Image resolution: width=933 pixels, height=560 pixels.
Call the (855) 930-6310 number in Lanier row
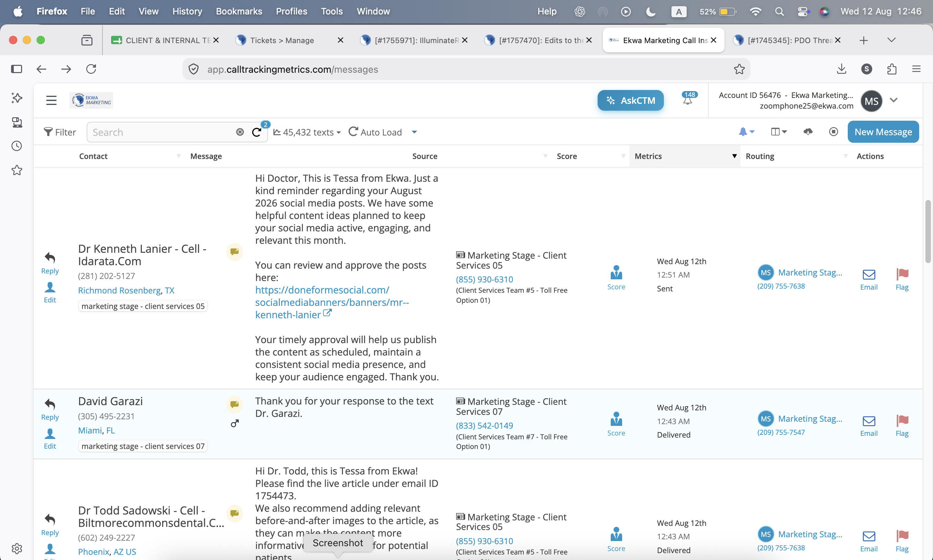pyautogui.click(x=484, y=279)
